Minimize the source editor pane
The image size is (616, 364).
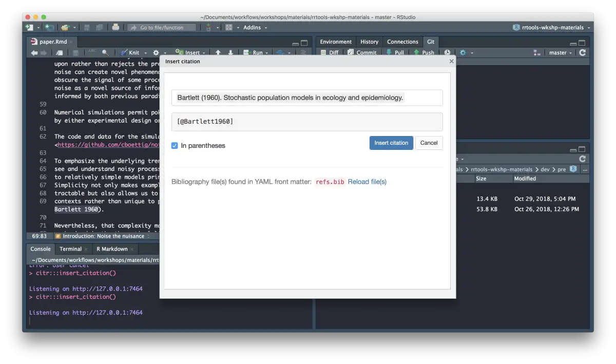[295, 43]
